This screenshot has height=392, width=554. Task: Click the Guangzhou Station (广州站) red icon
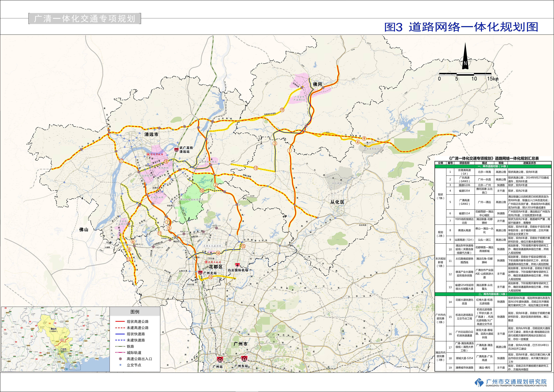point(220,360)
